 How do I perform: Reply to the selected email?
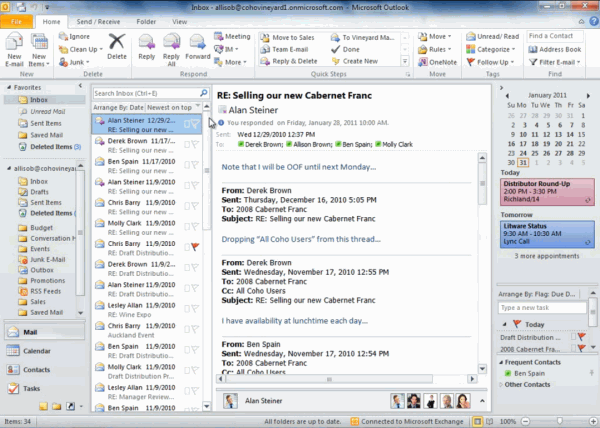[147, 46]
